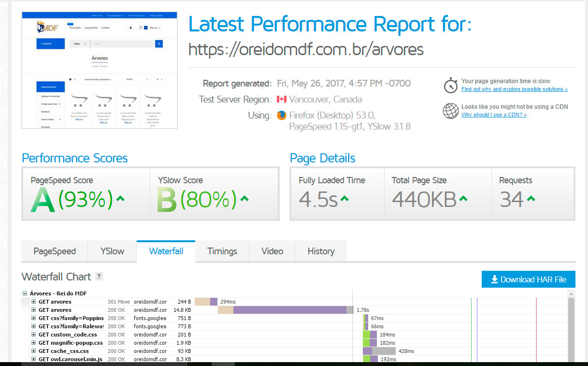Switch to the PageSpeed tab
The height and width of the screenshot is (366, 588).
click(x=55, y=251)
